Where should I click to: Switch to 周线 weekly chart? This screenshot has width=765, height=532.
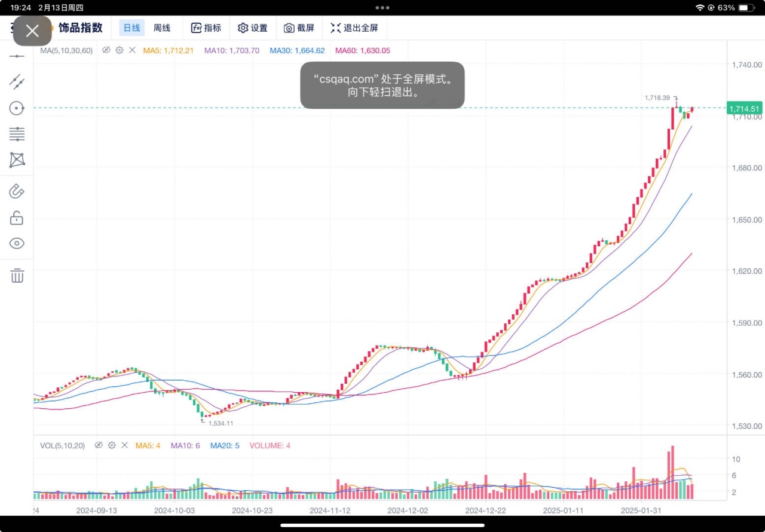[162, 27]
